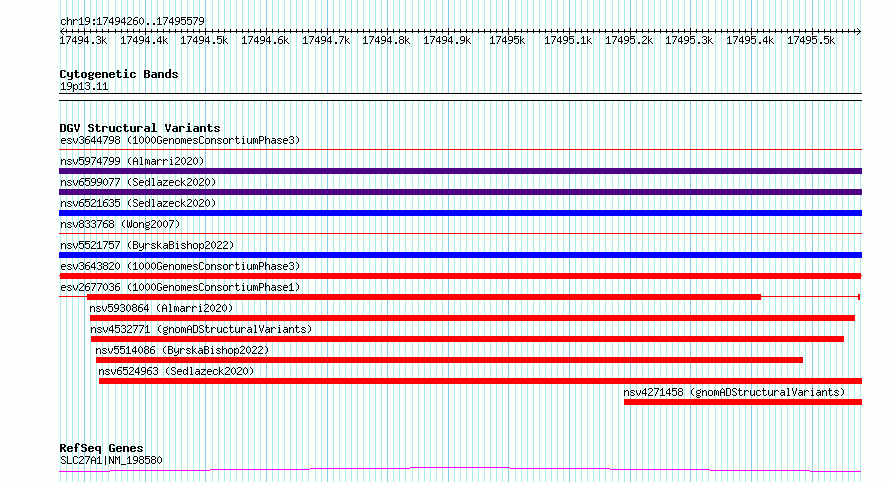
Task: Click the Cytogenetic Bands track title
Action: [x=119, y=74]
